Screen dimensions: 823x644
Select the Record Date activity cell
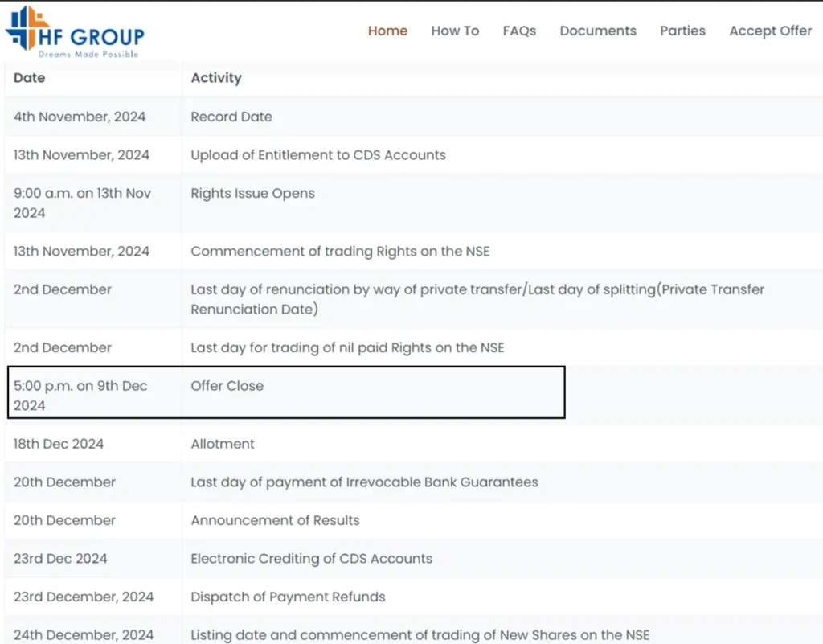[x=231, y=117]
